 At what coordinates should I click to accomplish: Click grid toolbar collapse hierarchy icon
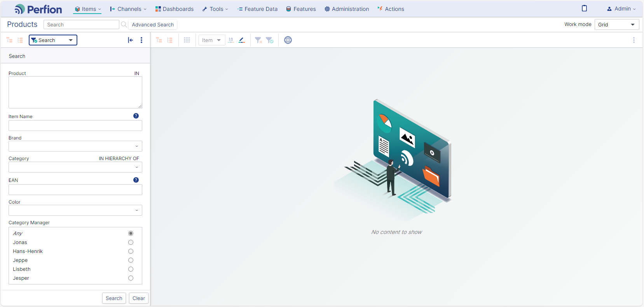click(170, 40)
